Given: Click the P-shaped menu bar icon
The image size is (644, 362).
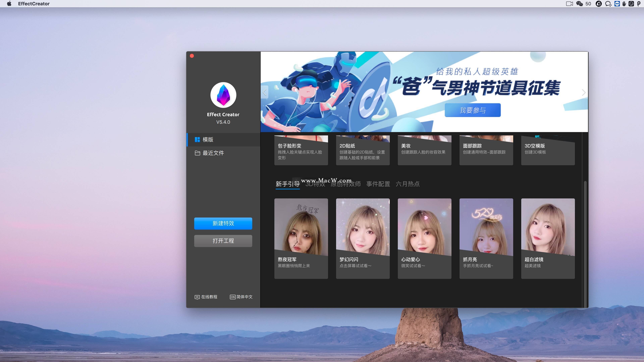Looking at the screenshot, I should [638, 4].
